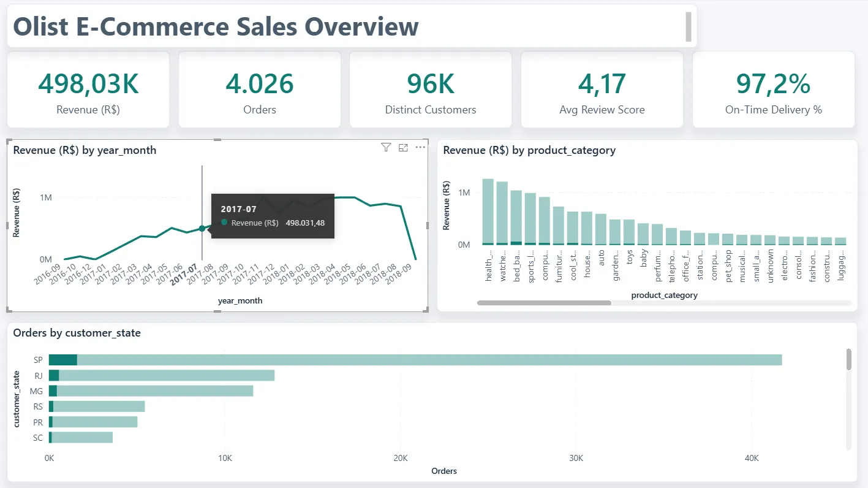Click the "Revenue (R$) by product_category" chart title
The height and width of the screenshot is (488, 868).
(529, 150)
